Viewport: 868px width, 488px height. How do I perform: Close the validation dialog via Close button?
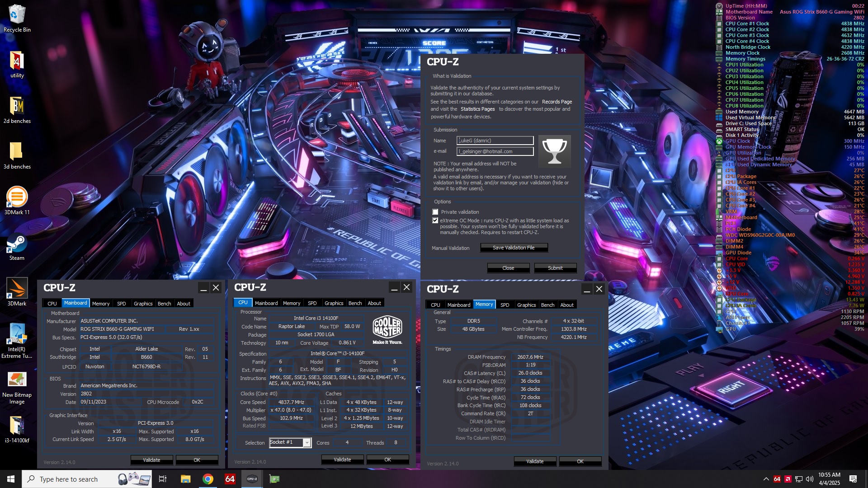508,268
